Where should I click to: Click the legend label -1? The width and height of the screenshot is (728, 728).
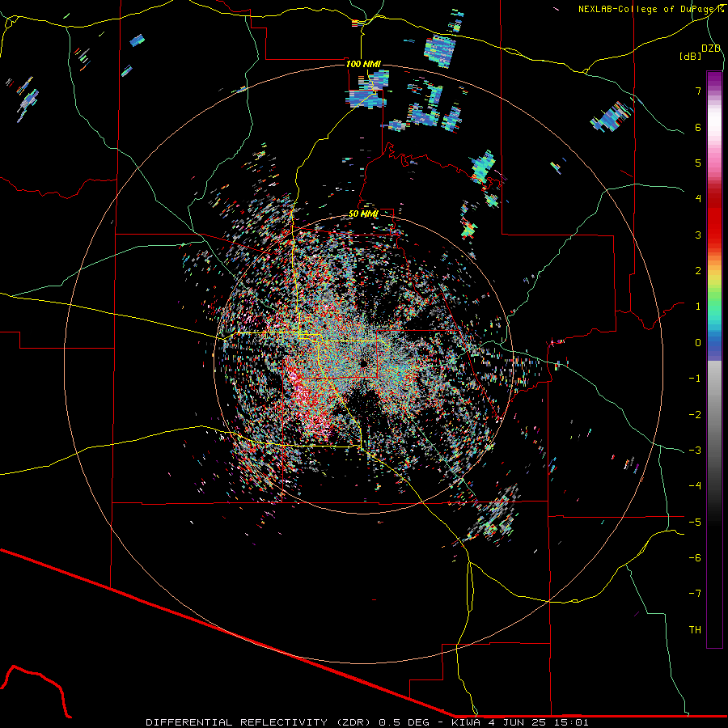pyautogui.click(x=695, y=379)
